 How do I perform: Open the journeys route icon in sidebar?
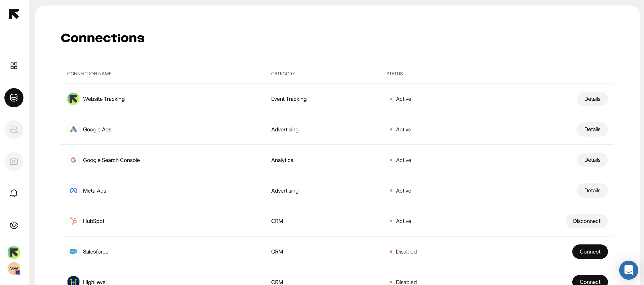pyautogui.click(x=14, y=129)
